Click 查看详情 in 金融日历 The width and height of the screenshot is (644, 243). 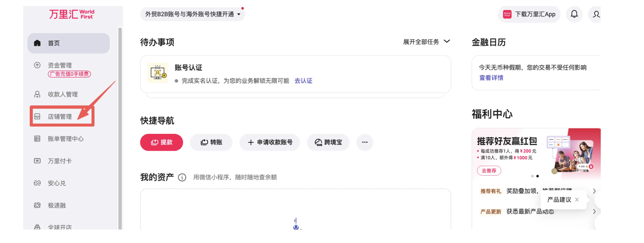point(491,78)
